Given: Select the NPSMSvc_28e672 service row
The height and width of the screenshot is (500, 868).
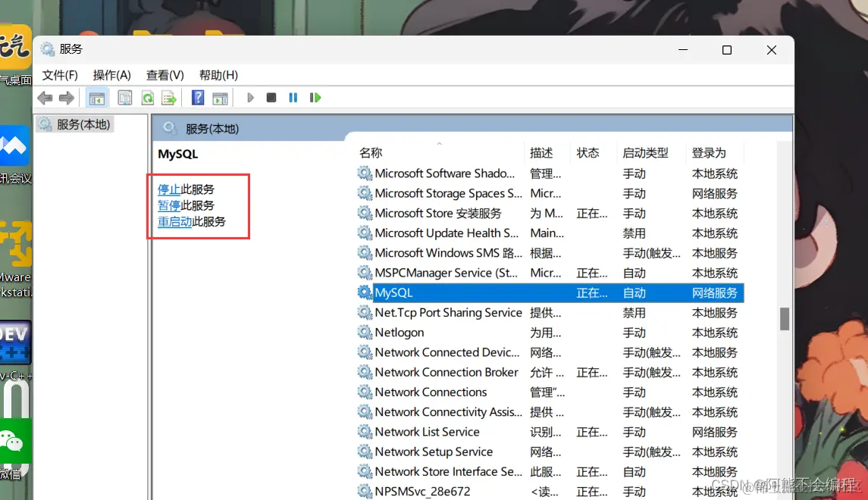Looking at the screenshot, I should (x=550, y=492).
